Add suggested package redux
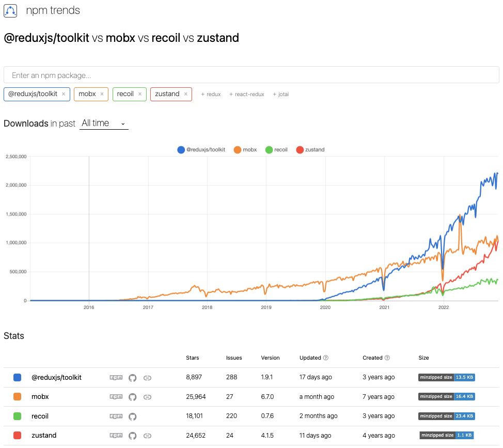Screen dimensions: 503x448 coord(211,95)
